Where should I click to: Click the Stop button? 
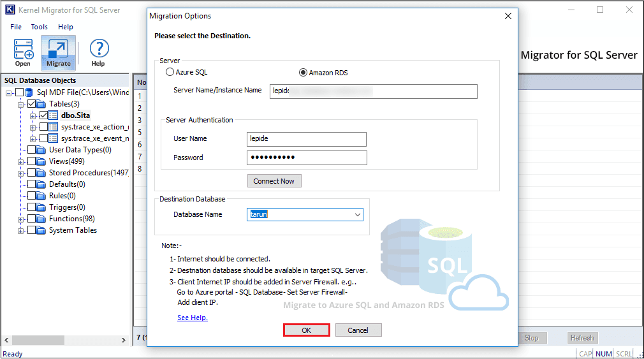[x=532, y=338]
